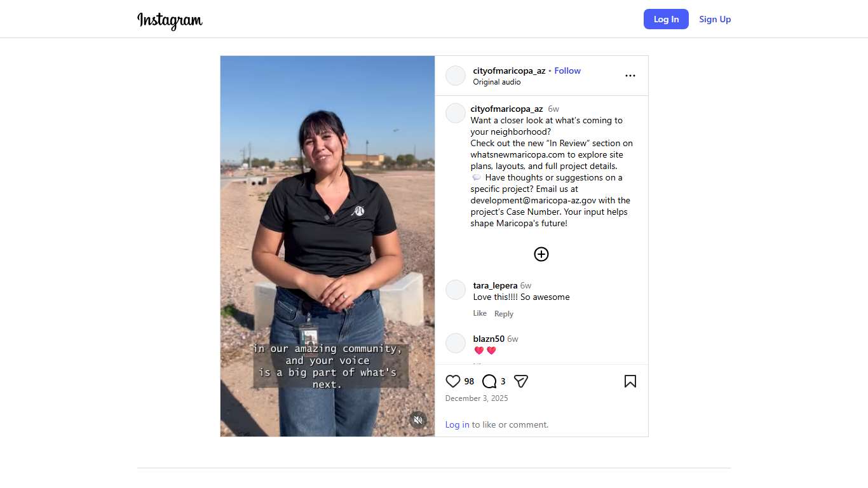Viewport: 868px width, 488px height.
Task: Like tara_lepera's comment
Action: [x=480, y=313]
